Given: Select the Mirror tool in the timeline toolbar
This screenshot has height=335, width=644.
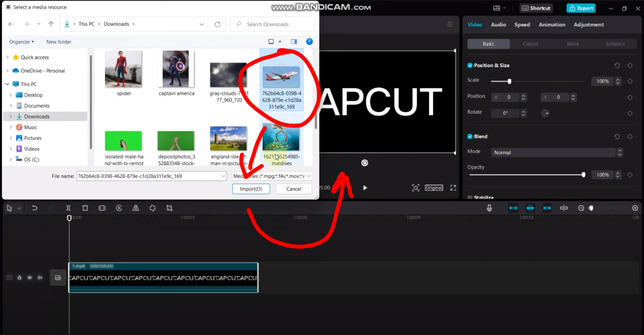Looking at the screenshot, I should (136, 208).
